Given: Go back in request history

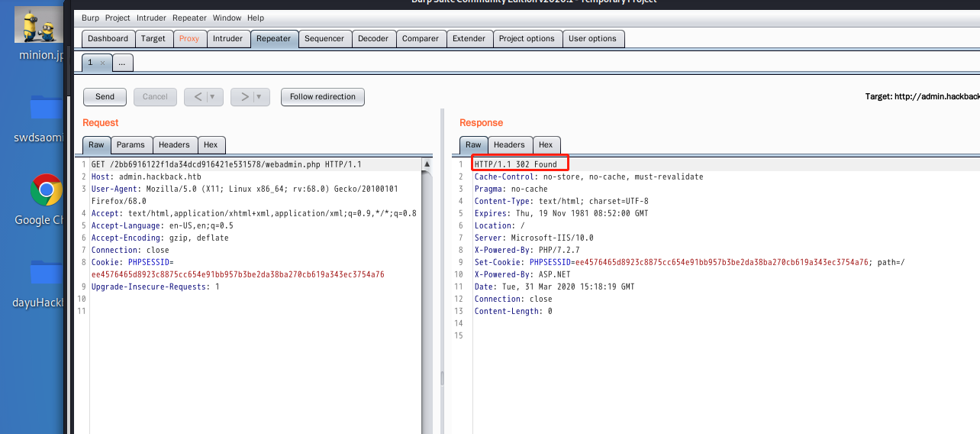Looking at the screenshot, I should (x=198, y=97).
